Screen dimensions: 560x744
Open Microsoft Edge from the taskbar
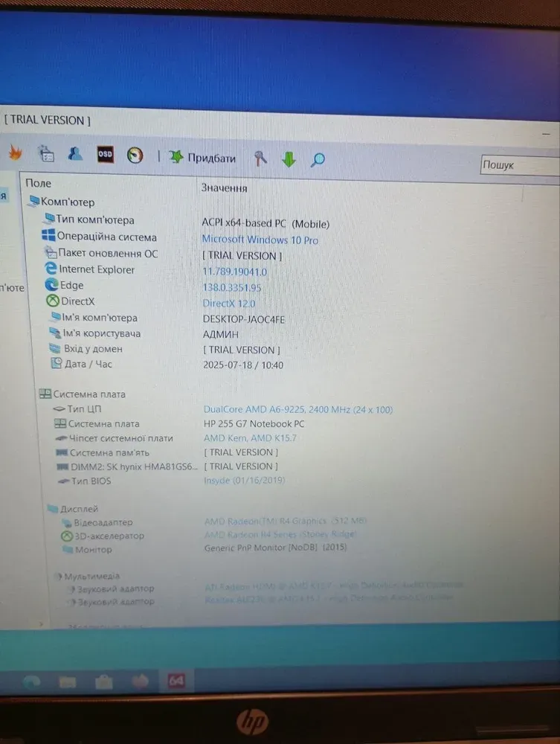click(x=33, y=682)
